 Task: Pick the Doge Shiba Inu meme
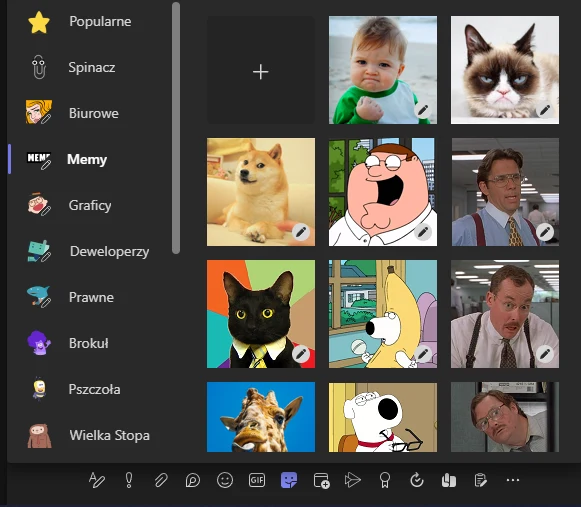tap(261, 192)
